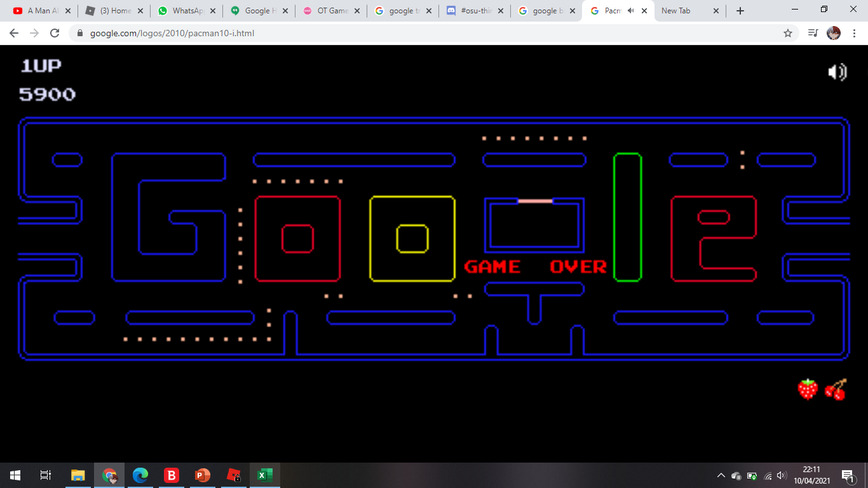The width and height of the screenshot is (868, 488).
Task: Click the battery tray icon
Action: [752, 475]
